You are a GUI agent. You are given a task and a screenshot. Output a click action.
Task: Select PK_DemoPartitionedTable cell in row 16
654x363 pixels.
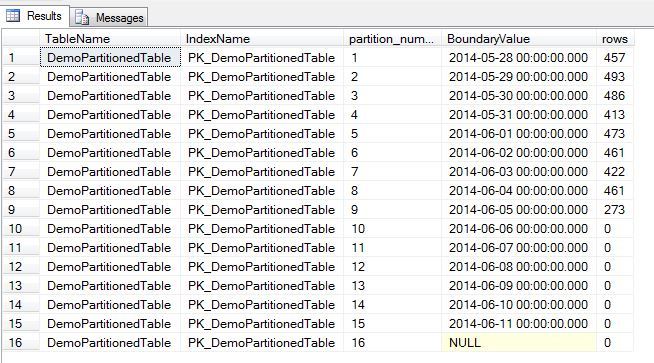coord(262,343)
